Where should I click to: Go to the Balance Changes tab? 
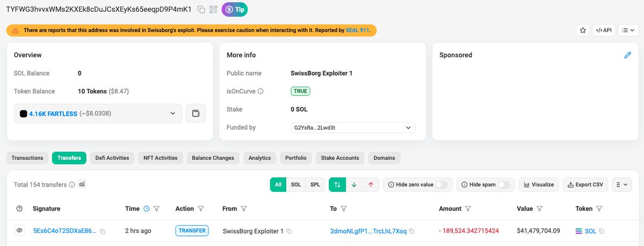(213, 158)
